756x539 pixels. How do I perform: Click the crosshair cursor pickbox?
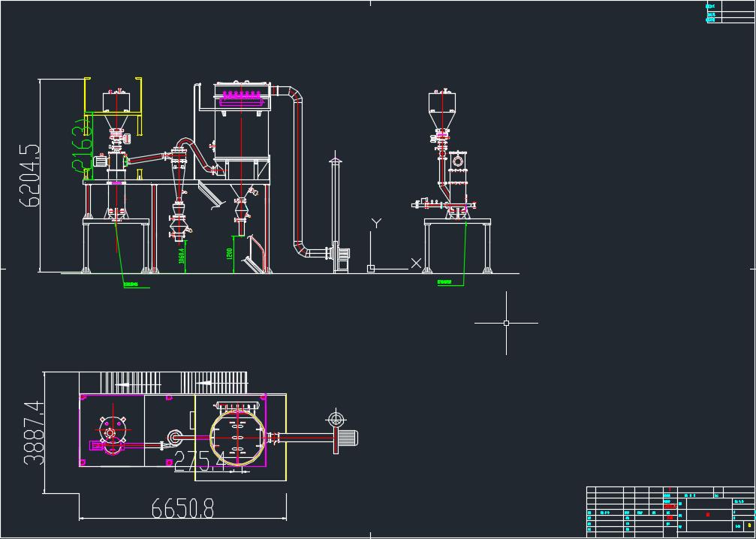[506, 323]
